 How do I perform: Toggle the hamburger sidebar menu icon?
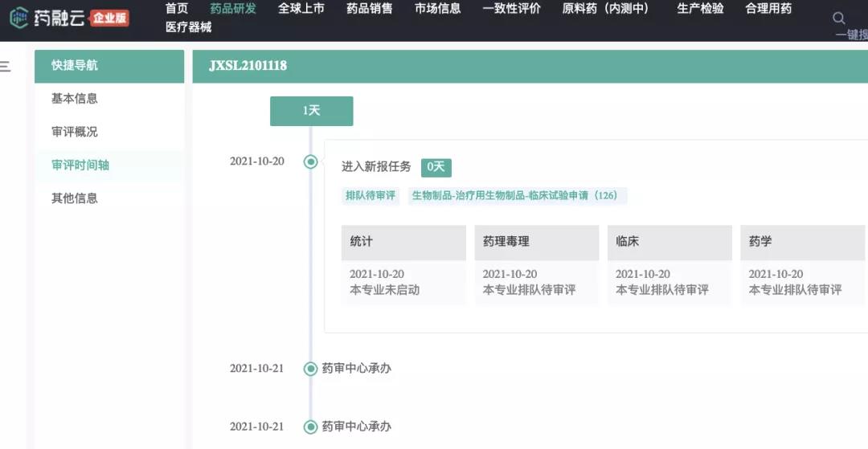click(5, 67)
